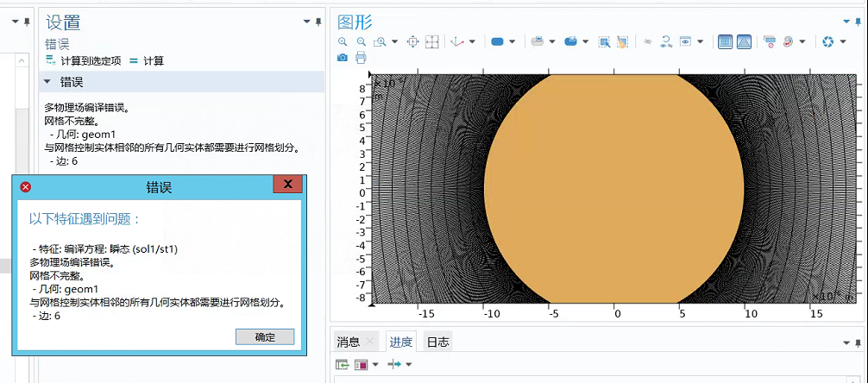The image size is (868, 383).
Task: Switch to the 消息 messages tab
Action: pos(349,342)
